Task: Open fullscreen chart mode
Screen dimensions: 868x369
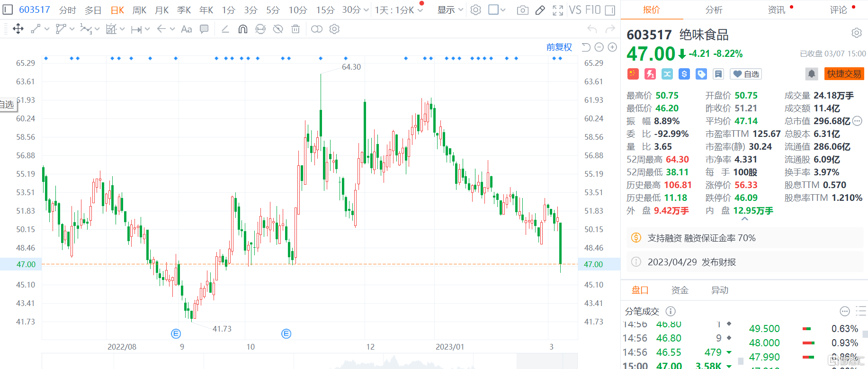Action: [558, 10]
